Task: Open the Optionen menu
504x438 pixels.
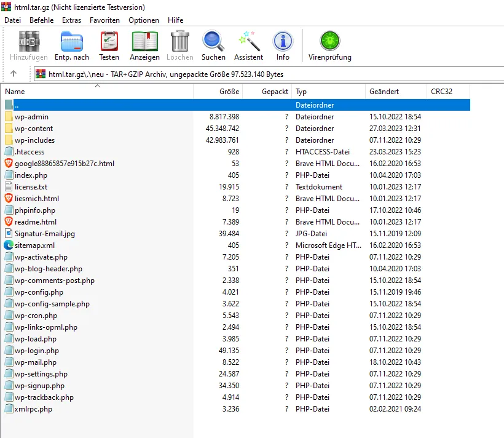Action: [x=144, y=20]
